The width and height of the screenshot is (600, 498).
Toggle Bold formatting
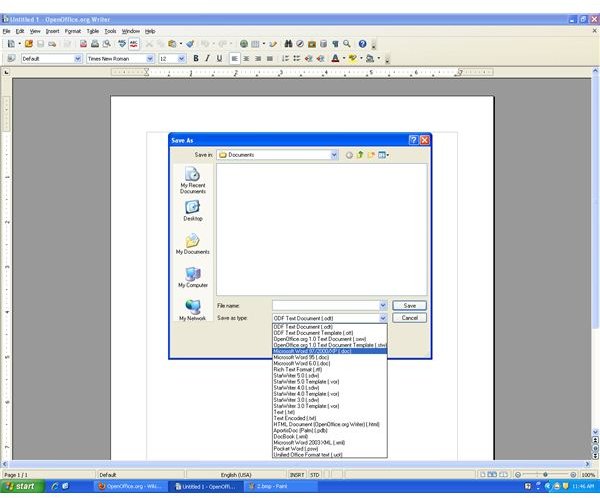196,59
